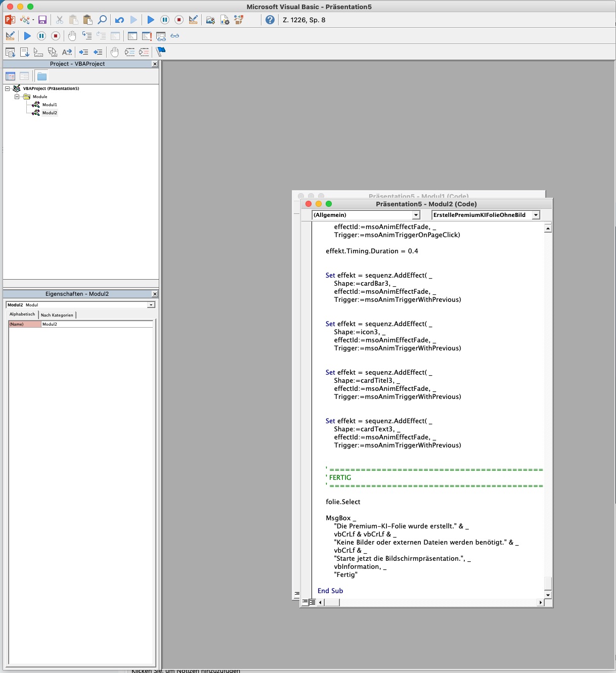
Task: Open the (Allgemein) object dropdown
Action: [x=416, y=215]
